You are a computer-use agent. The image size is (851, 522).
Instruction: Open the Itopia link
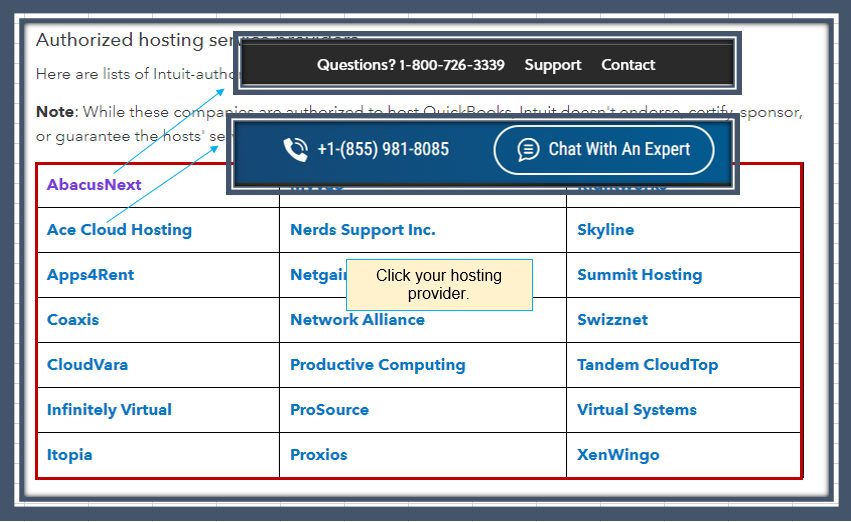pyautogui.click(x=69, y=455)
